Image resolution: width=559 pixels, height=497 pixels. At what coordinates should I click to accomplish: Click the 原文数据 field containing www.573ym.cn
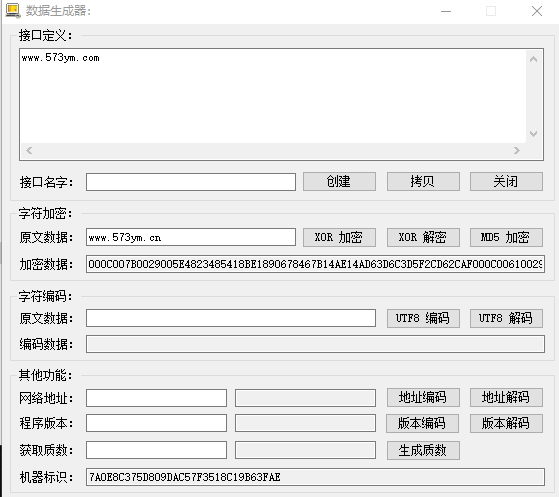[191, 237]
